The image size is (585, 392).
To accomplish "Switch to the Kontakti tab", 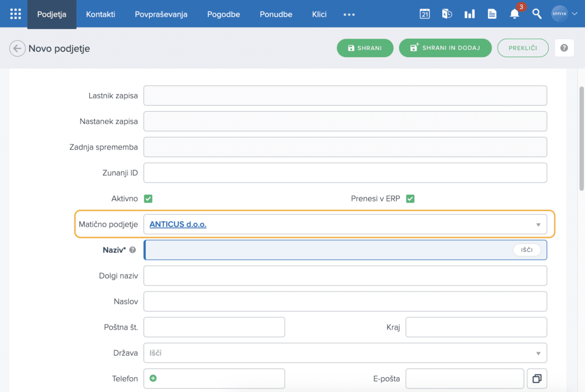I will click(x=101, y=14).
